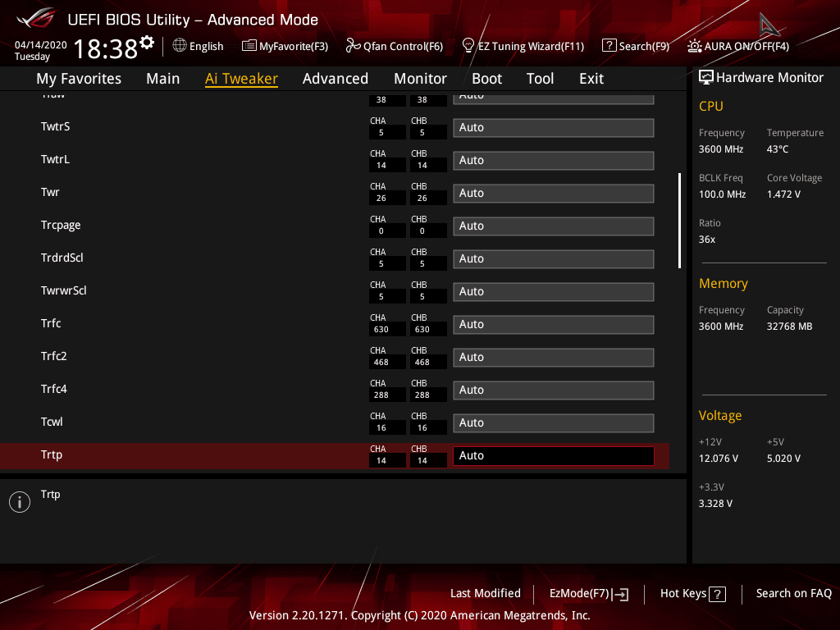
Task: Open the Exit tab
Action: (x=591, y=79)
